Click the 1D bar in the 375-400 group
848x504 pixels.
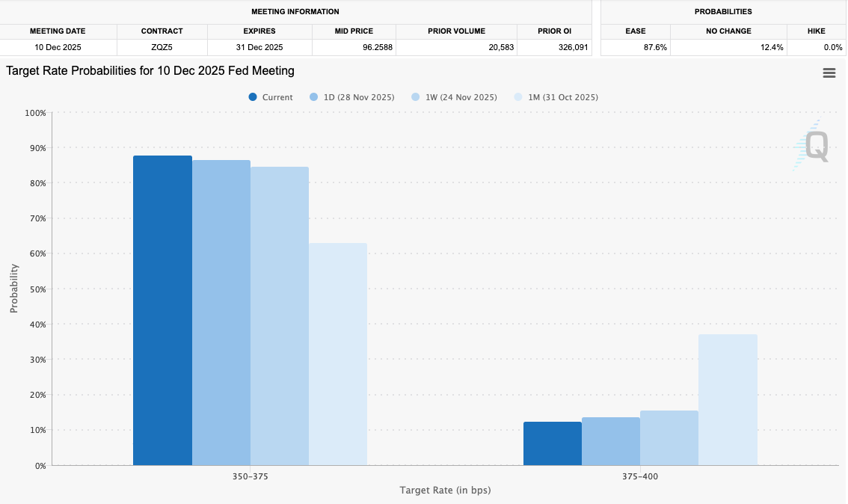[x=610, y=441]
